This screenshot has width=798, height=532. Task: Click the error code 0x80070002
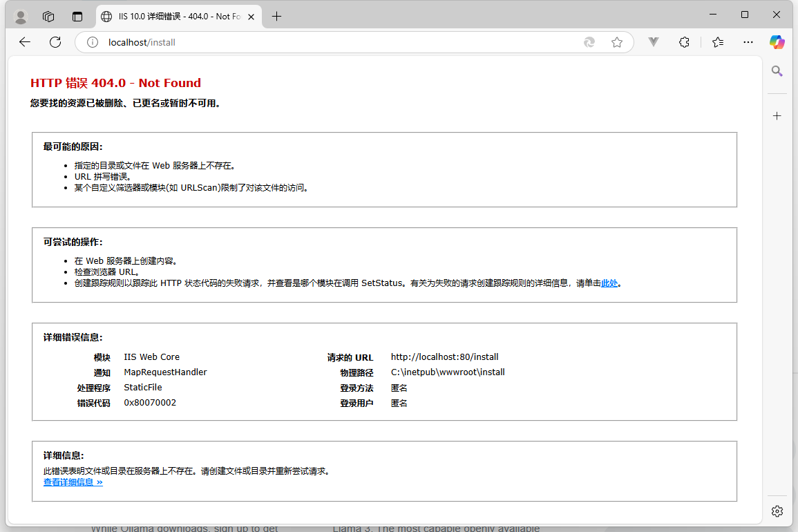point(150,403)
